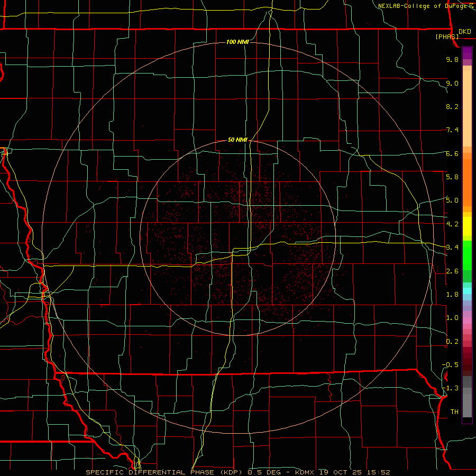This screenshot has height=476, width=476.
Task: Click the 'NEXLAB-College of DuPage' credit text
Action: (x=422, y=6)
